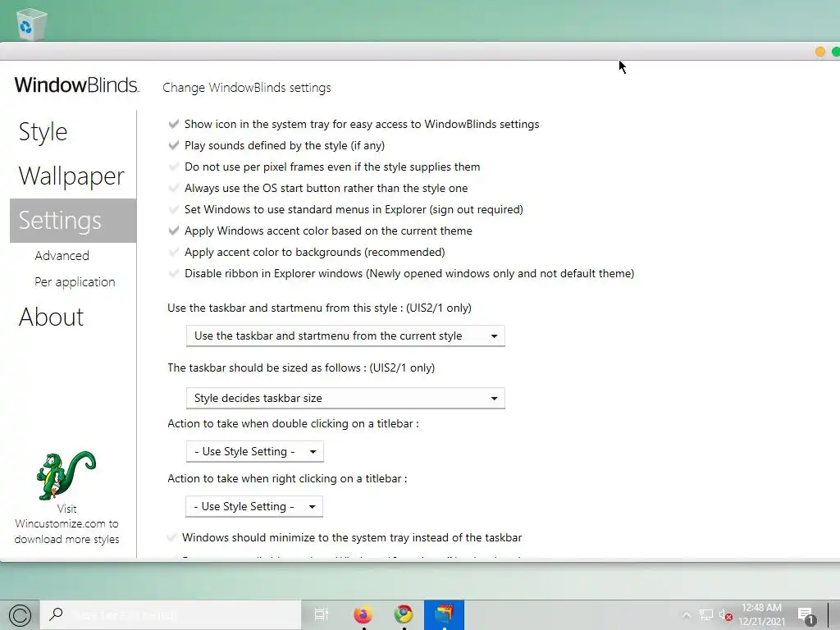Click 'Use the taskbar and startmenu from this style' label
This screenshot has height=630, width=840.
coord(319,308)
